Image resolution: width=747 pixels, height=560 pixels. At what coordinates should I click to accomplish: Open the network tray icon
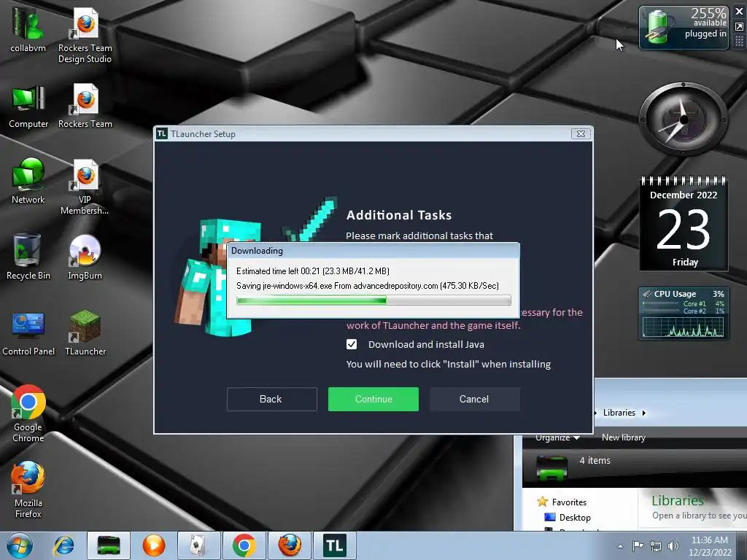pyautogui.click(x=656, y=546)
